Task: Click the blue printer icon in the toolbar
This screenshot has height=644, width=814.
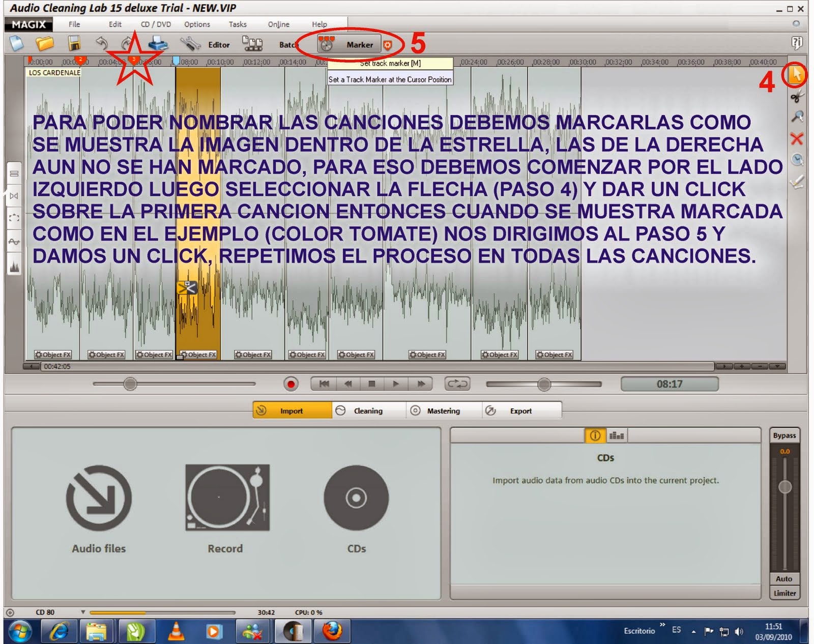Action: 158,44
